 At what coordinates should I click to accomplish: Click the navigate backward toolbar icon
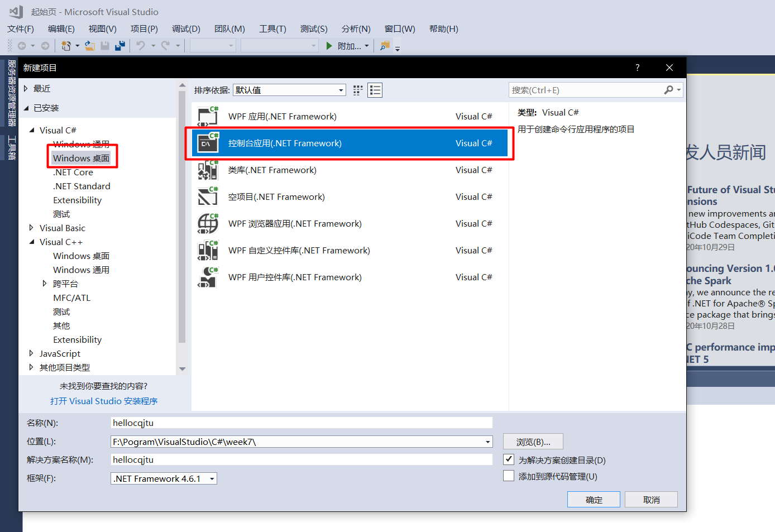[x=22, y=46]
